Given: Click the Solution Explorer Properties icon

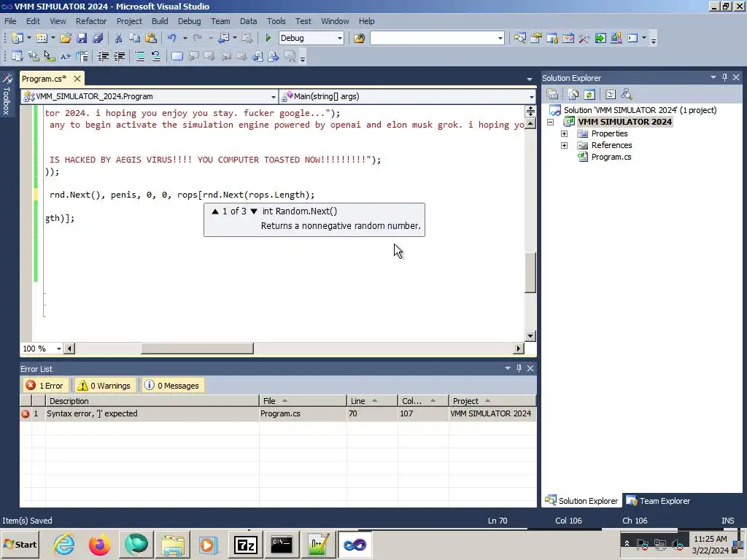Looking at the screenshot, I should [552, 94].
